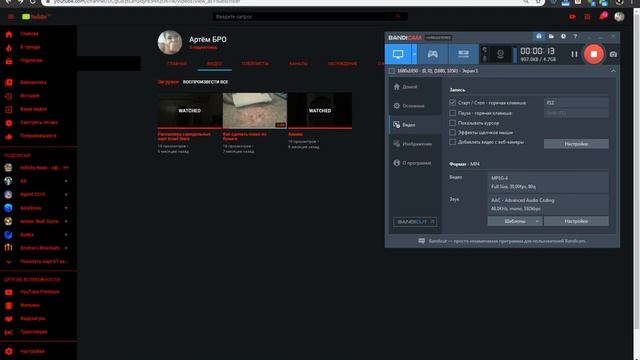Click ВОСПРОИЗВЕСТИ ВСЕ link
Viewport: 640px width, 360px height.
click(205, 82)
